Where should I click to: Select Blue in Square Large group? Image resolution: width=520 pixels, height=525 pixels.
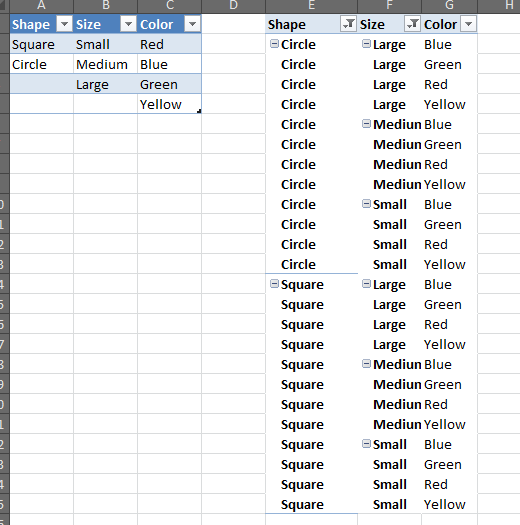[x=449, y=284]
